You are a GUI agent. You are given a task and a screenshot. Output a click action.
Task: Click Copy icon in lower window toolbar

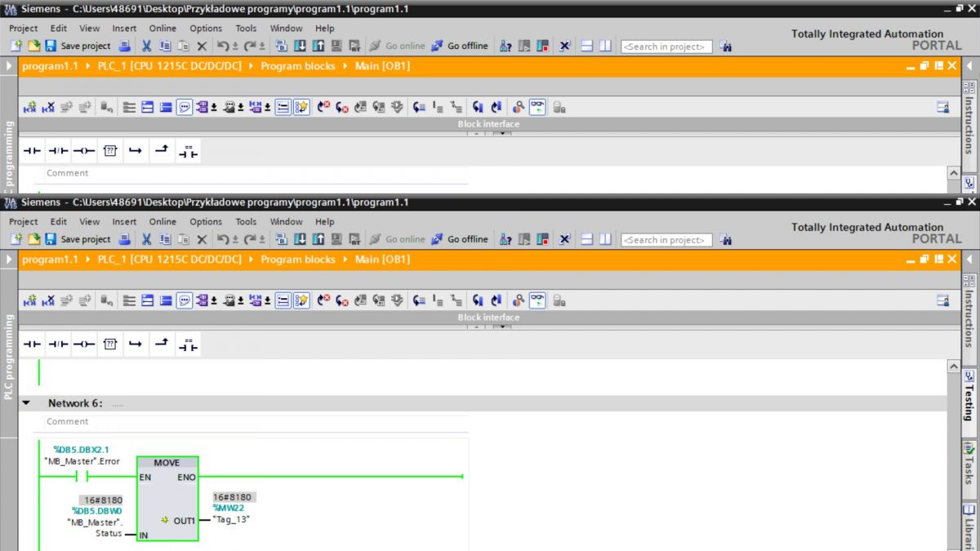click(x=165, y=239)
